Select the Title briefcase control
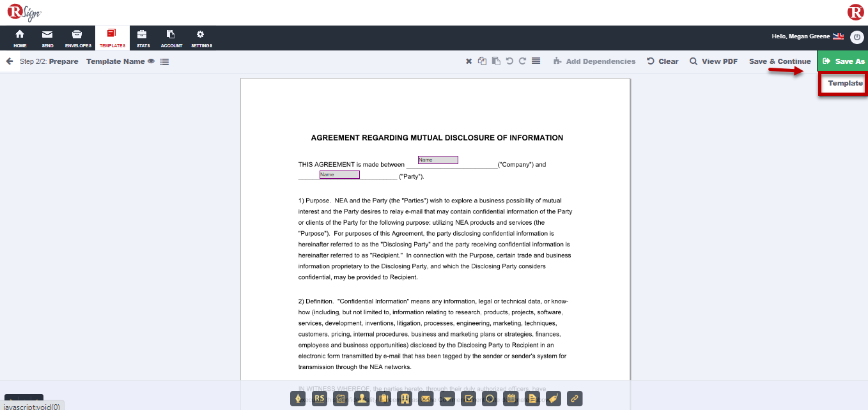Screen dimensions: 868x410 pos(384,399)
